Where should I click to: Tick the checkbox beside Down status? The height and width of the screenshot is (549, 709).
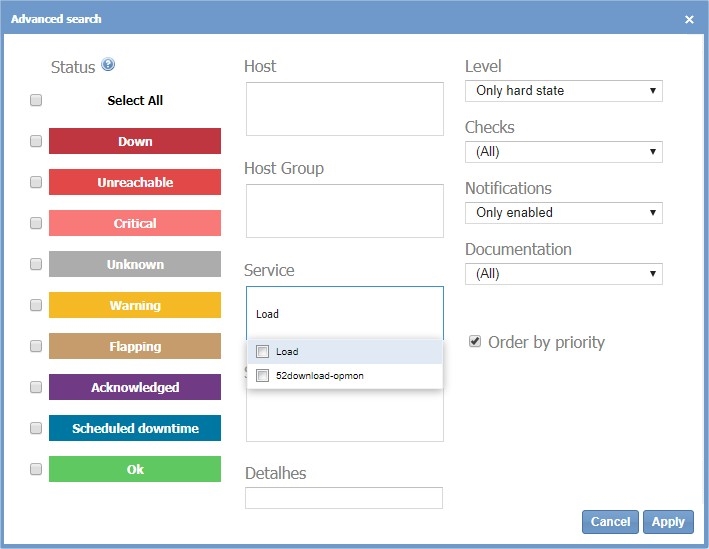(36, 141)
